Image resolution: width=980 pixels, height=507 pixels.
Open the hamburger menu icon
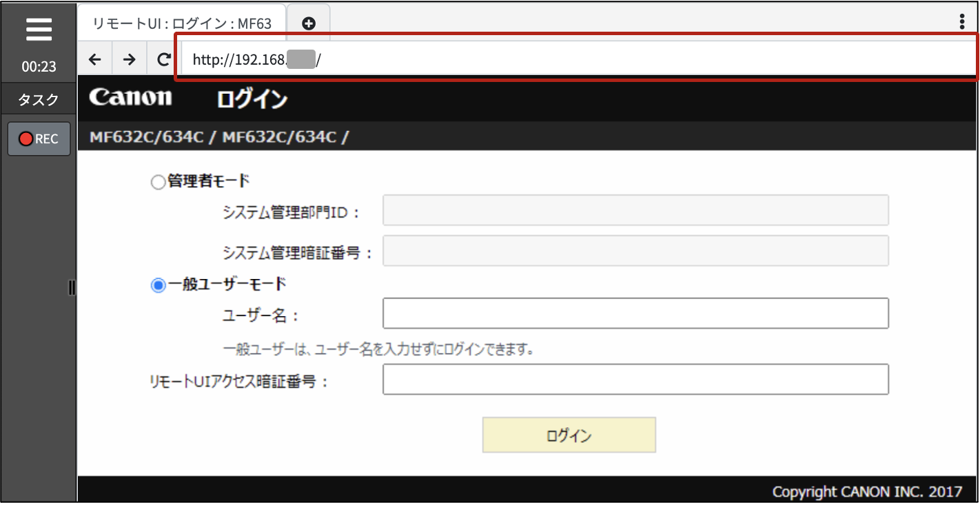[x=39, y=30]
